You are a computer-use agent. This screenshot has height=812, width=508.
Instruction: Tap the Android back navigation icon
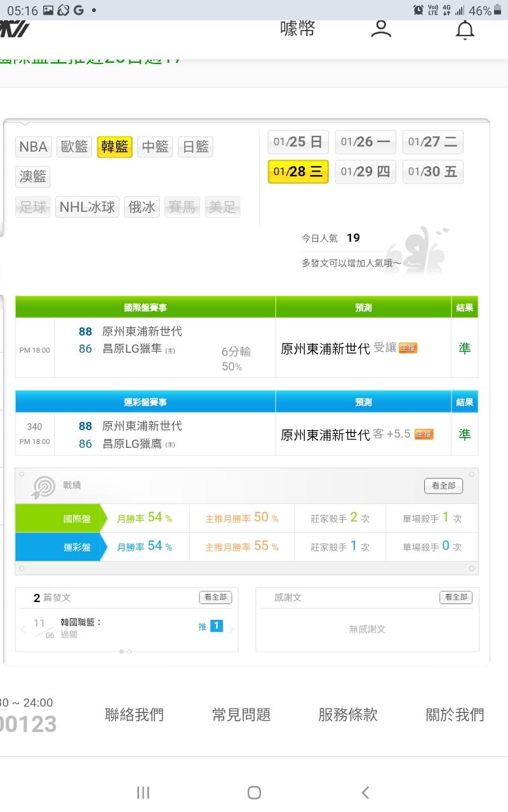tap(364, 792)
